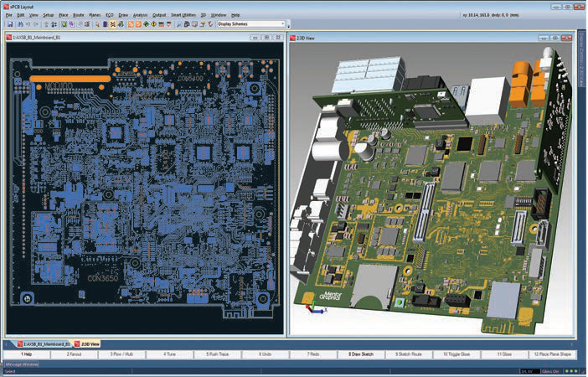Toggle gloss with the 10 Toggle Gloss key

[456, 354]
